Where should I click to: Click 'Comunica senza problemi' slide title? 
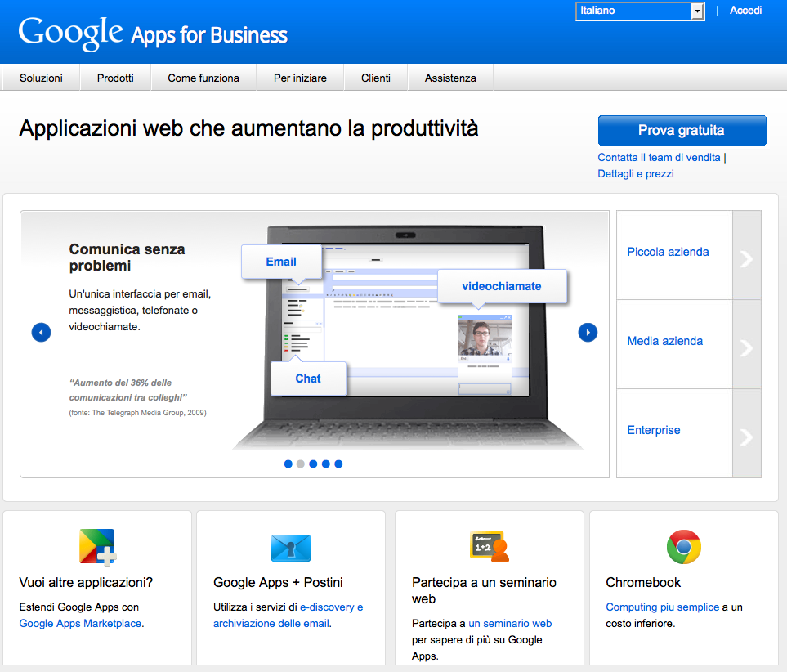pyautogui.click(x=127, y=258)
